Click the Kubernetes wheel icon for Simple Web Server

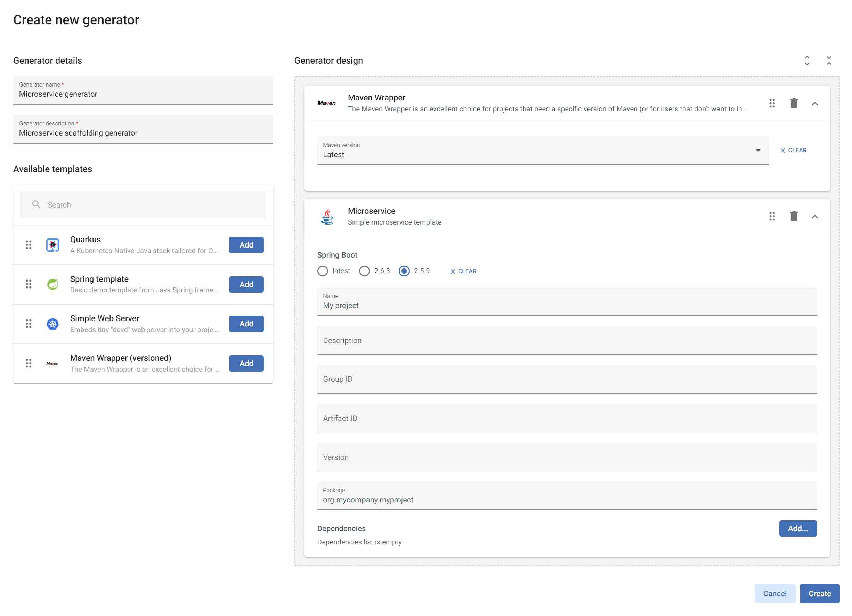tap(52, 324)
